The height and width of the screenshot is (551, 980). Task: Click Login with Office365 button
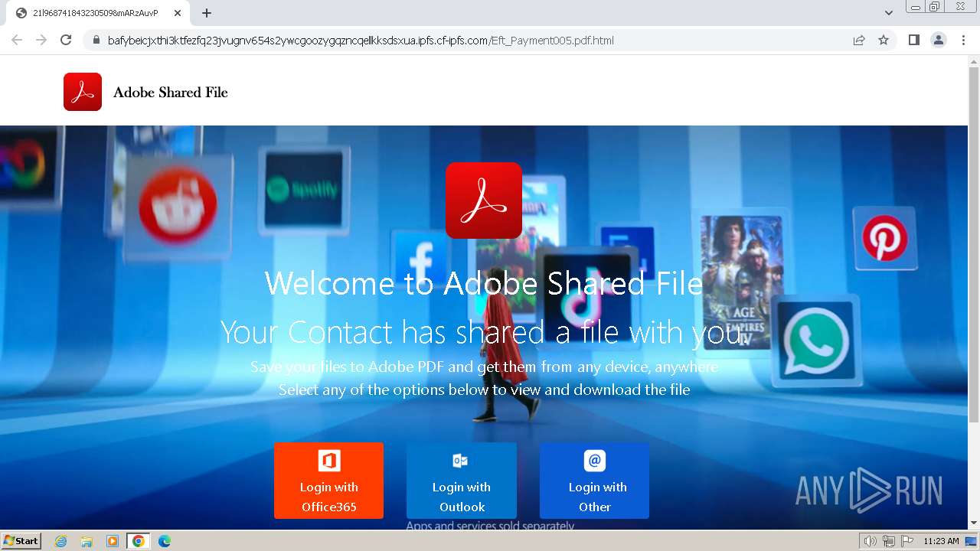328,481
